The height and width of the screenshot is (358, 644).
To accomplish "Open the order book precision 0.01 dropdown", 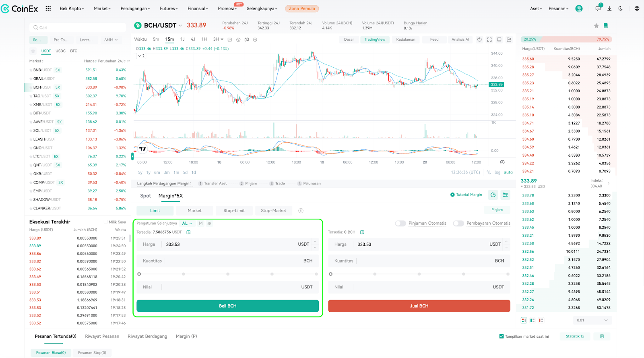I will pos(592,321).
